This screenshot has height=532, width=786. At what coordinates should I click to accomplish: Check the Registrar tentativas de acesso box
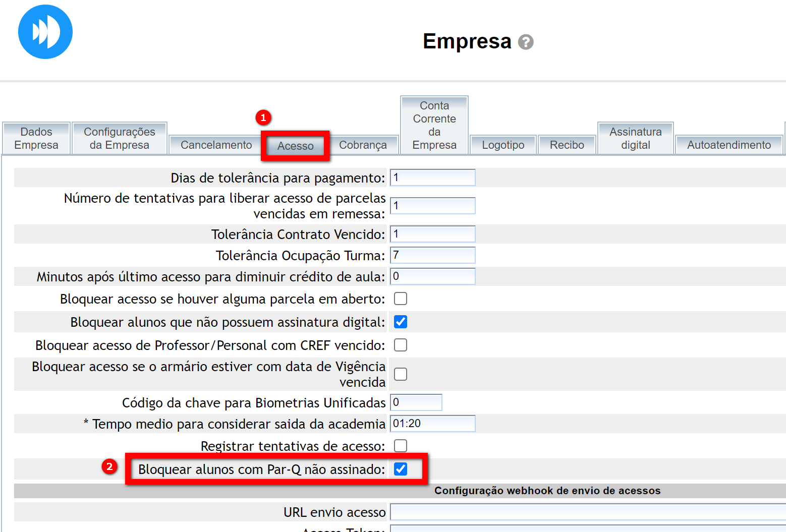(x=401, y=446)
